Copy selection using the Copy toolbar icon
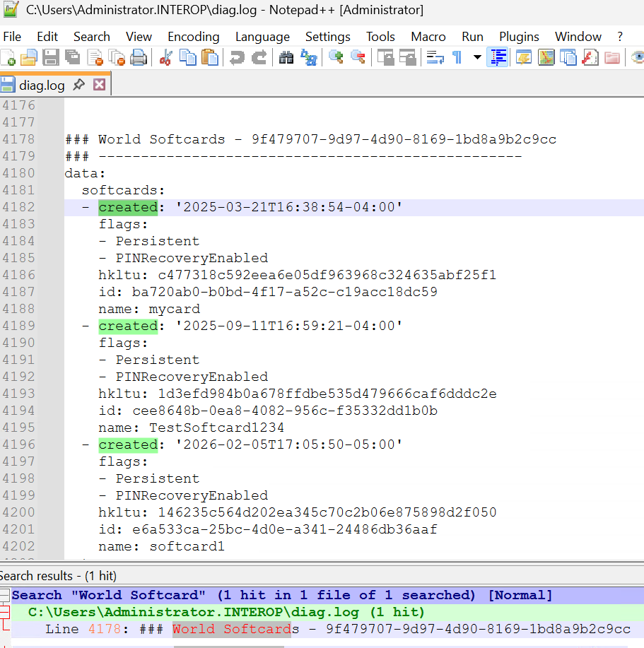 tap(187, 57)
